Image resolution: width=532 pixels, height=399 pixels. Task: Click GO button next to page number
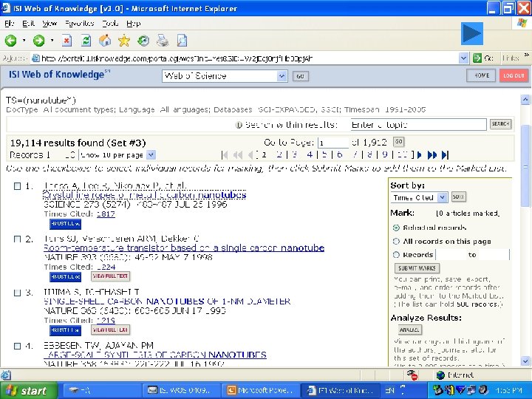click(x=399, y=142)
